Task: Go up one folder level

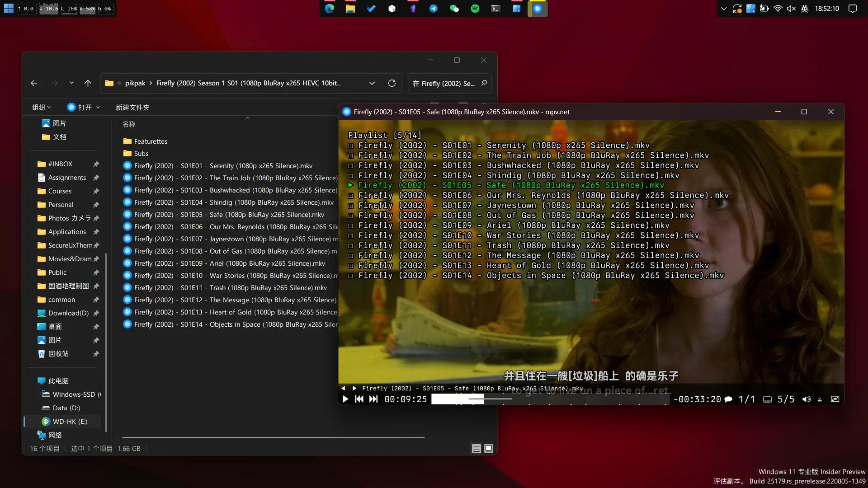Action: click(88, 83)
